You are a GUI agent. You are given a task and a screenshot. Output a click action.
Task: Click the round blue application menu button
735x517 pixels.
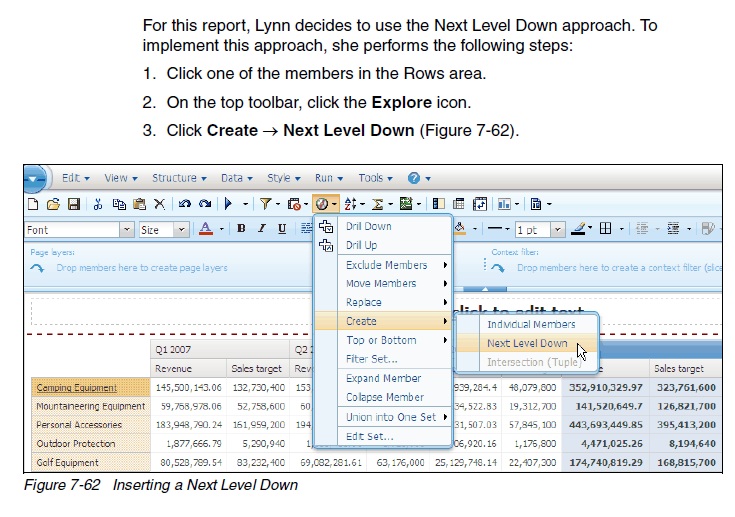tap(34, 179)
